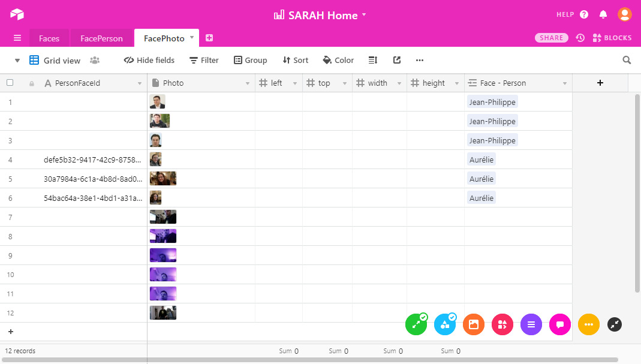
Task: Click the pink chat bubble circle button
Action: coord(559,324)
